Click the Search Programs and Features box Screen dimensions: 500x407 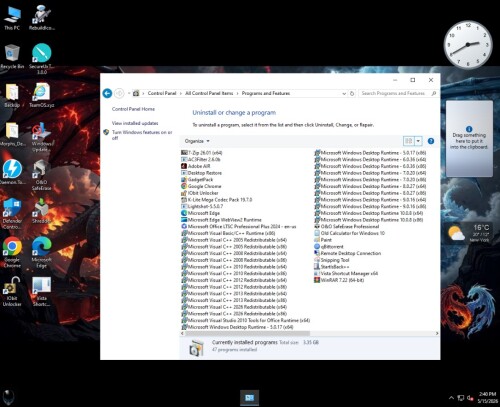(398, 93)
